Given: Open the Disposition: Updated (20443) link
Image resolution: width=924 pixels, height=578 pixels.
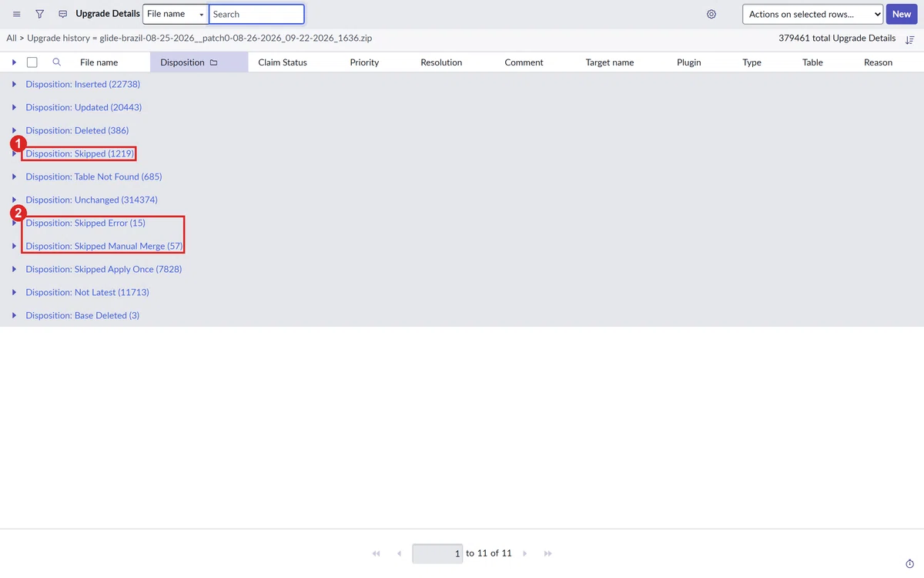Looking at the screenshot, I should (83, 107).
